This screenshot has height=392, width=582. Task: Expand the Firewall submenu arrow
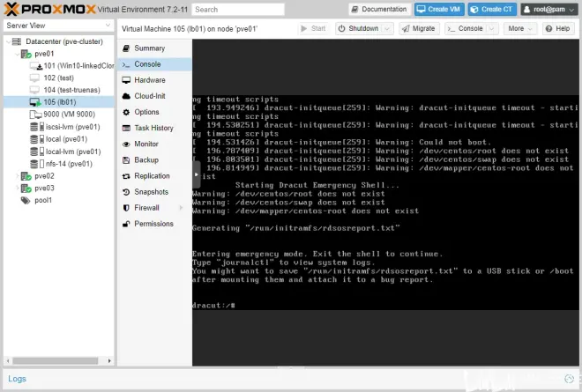click(x=181, y=208)
